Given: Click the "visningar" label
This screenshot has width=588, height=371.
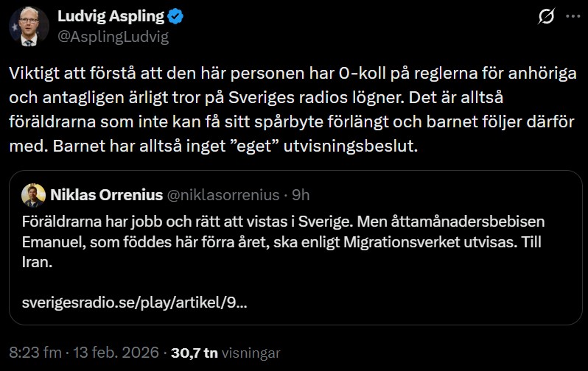Looking at the screenshot, I should [x=251, y=353].
